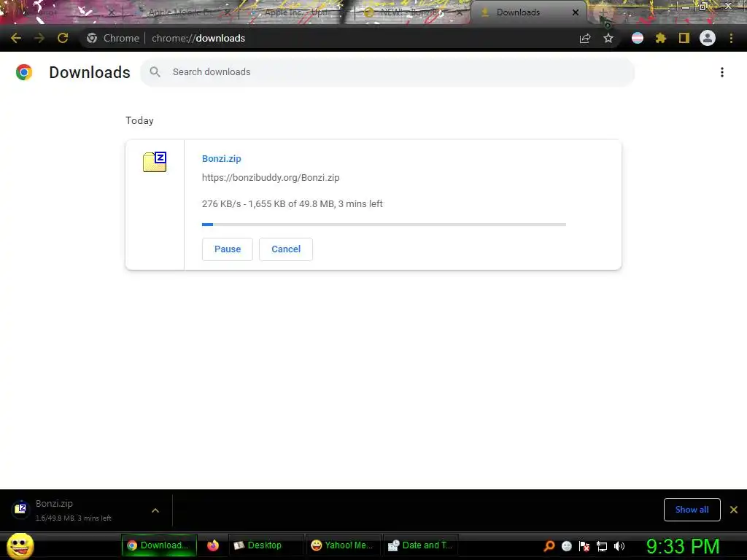
Task: Click the 'Today' date heading
Action: [139, 120]
